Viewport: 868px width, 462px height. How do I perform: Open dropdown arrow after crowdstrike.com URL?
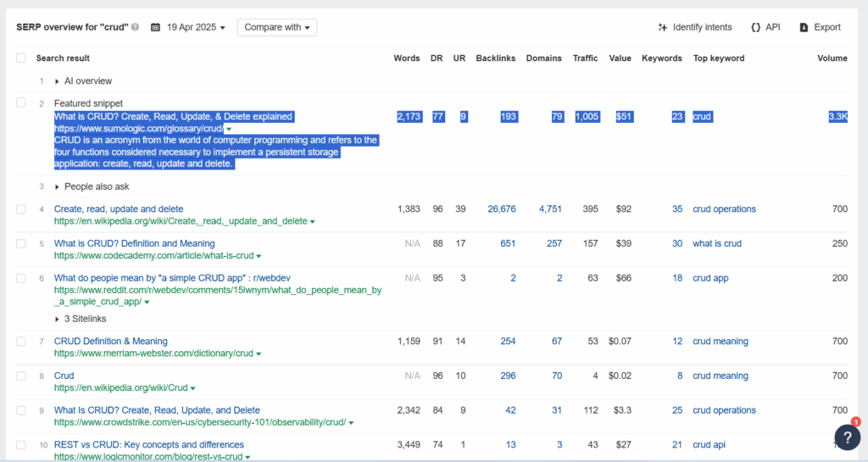pos(352,423)
